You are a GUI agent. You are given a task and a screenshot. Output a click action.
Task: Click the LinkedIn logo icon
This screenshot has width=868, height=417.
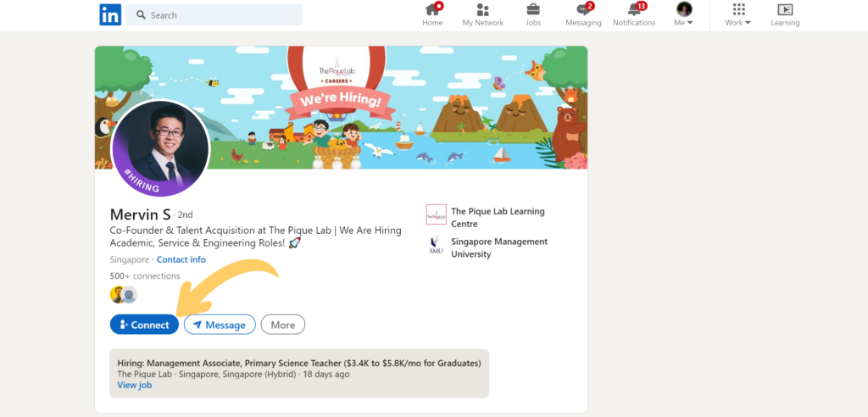pyautogui.click(x=109, y=14)
